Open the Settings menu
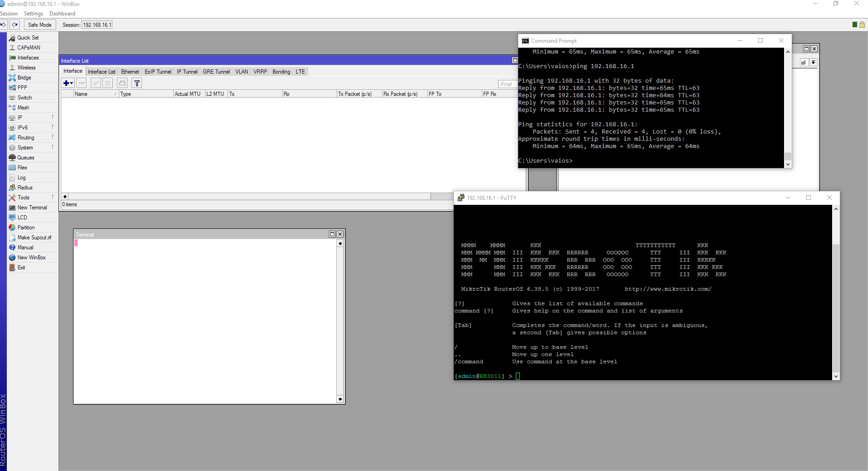868x471 pixels. (34, 14)
